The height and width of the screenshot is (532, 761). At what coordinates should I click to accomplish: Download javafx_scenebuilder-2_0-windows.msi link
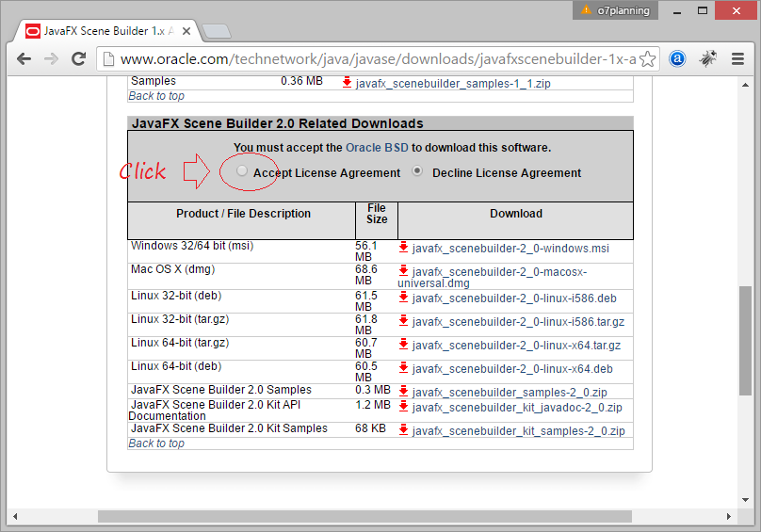510,249
